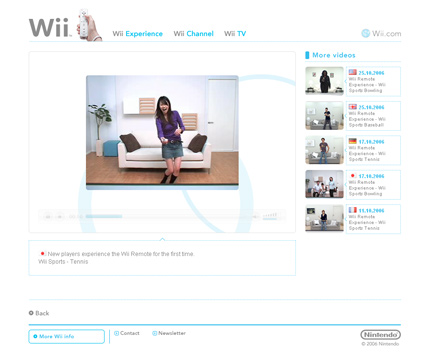Open the Newsletter link
The height and width of the screenshot is (360, 430).
(x=169, y=333)
